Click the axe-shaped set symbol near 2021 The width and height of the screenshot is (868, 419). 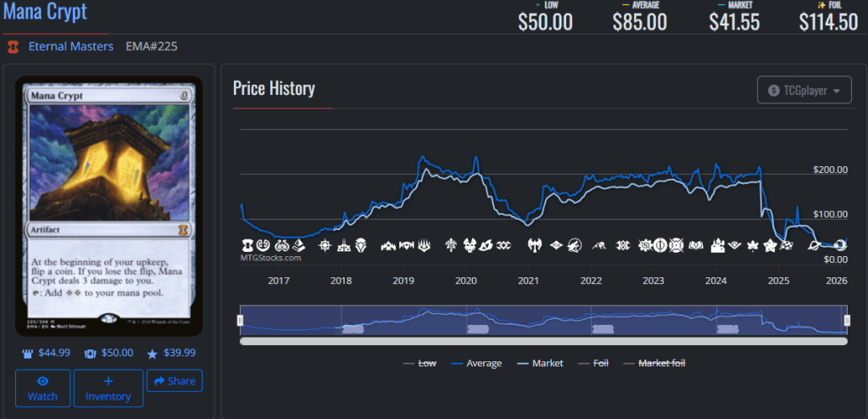click(534, 246)
